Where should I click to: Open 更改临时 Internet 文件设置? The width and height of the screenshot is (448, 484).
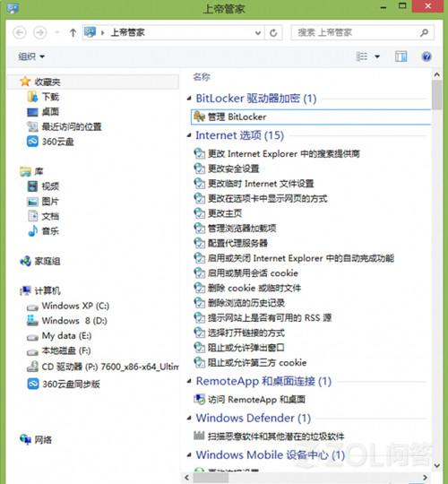261,184
